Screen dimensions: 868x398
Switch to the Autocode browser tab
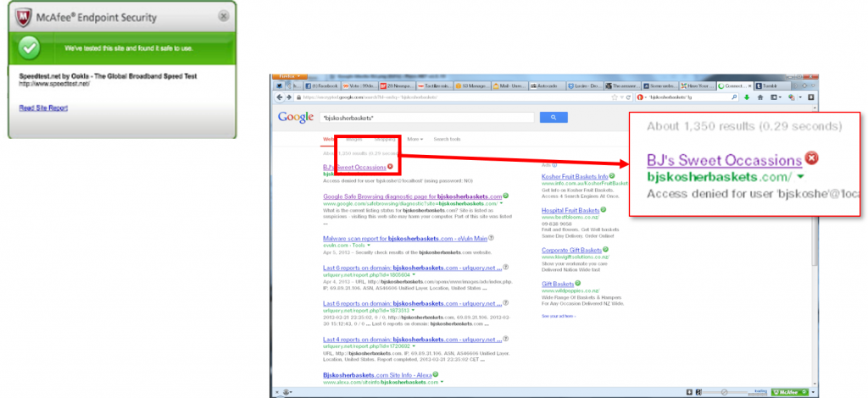coord(547,86)
